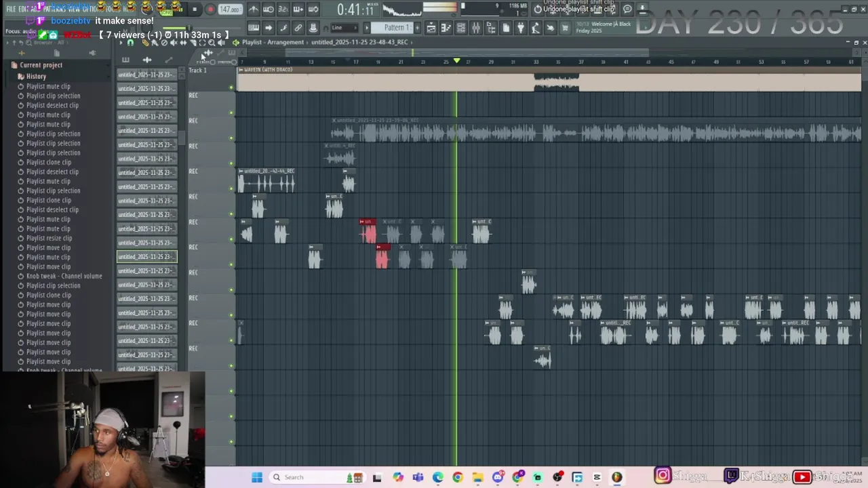
Task: Open the plugin picker plug icon
Action: pos(521,28)
